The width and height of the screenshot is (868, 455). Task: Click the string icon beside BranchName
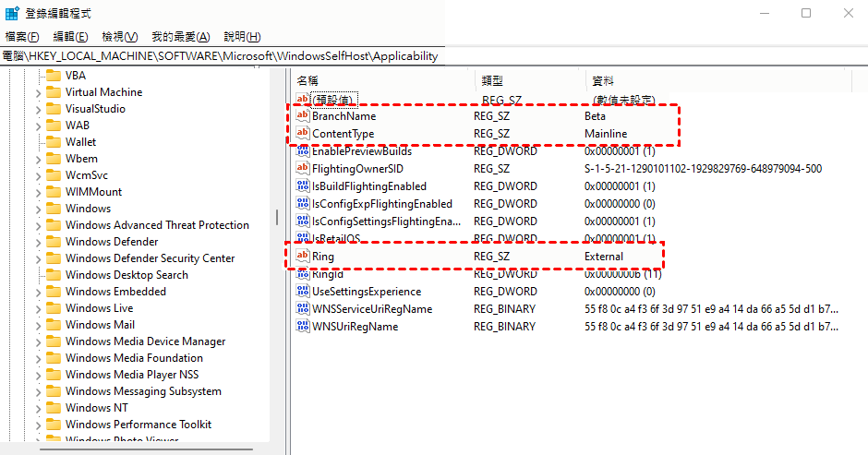[x=302, y=115]
